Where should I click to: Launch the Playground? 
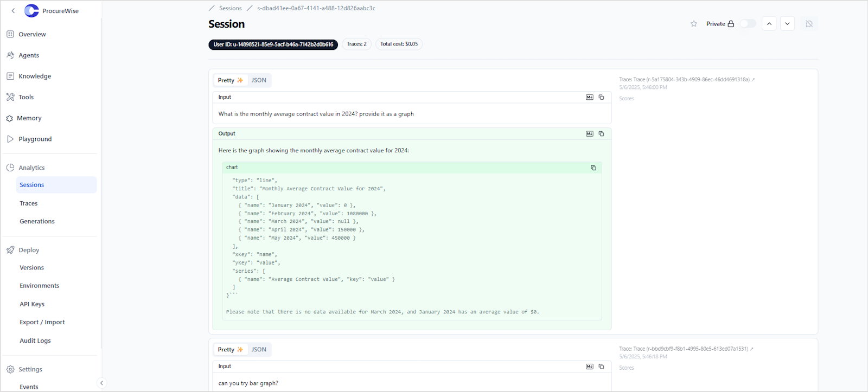[x=35, y=139]
